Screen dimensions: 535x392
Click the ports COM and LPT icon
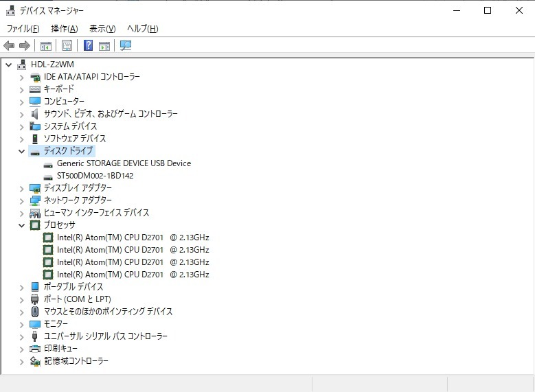pyautogui.click(x=35, y=299)
